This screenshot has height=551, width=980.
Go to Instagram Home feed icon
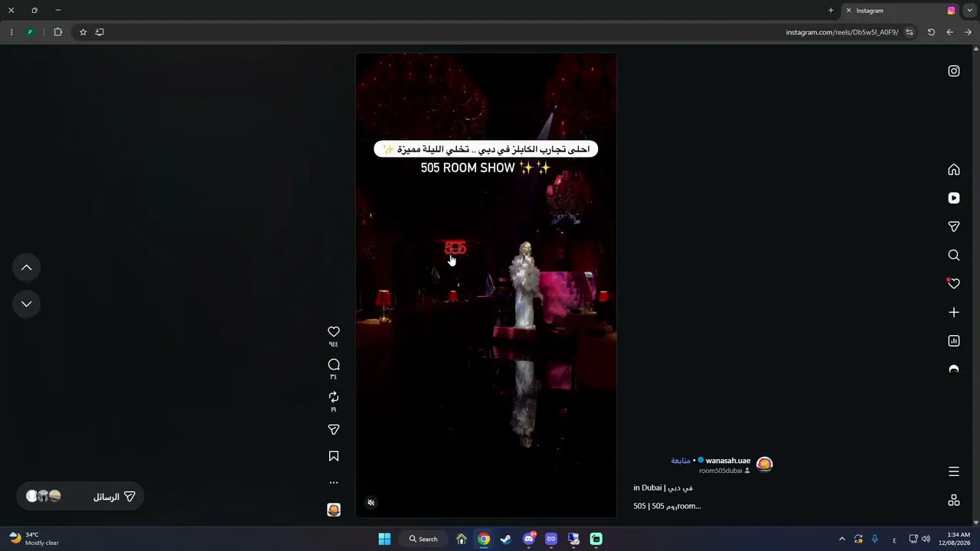click(x=954, y=170)
